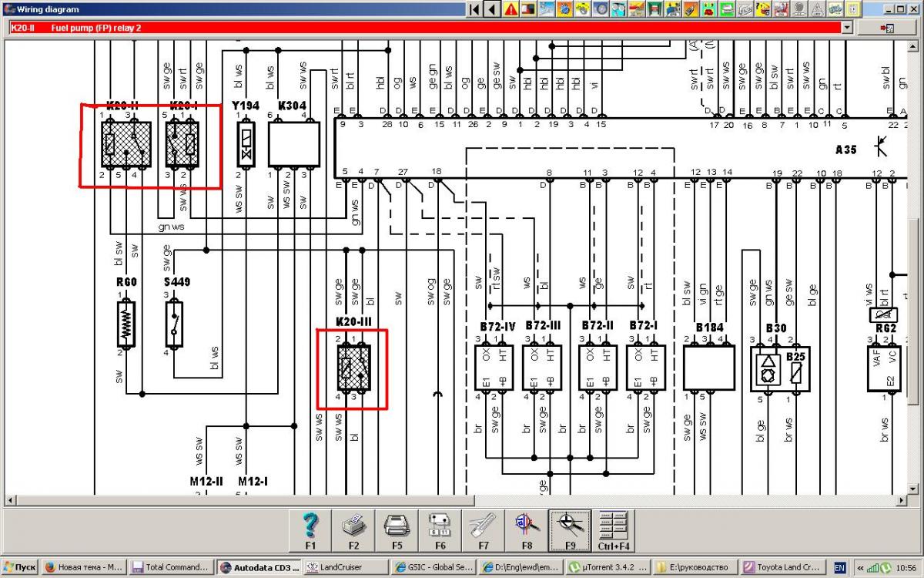Open F1 help question mark button
Viewport: 924px width, 578px height.
tap(310, 531)
